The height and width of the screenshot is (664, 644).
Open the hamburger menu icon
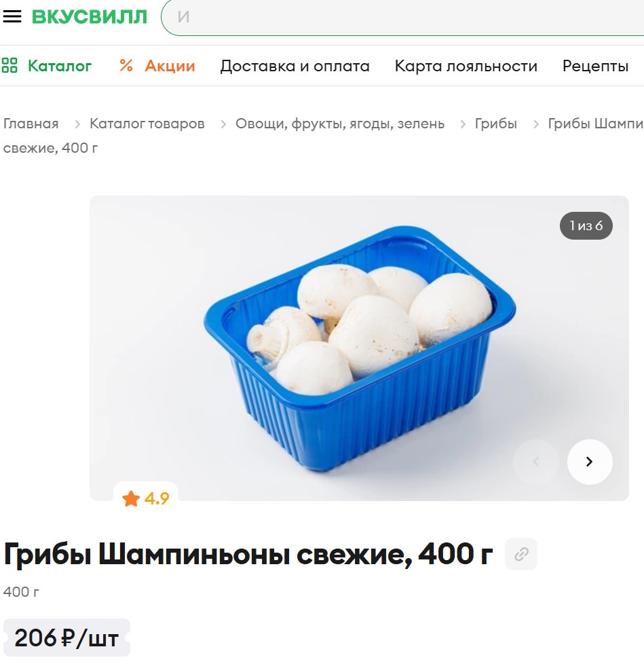point(12,16)
